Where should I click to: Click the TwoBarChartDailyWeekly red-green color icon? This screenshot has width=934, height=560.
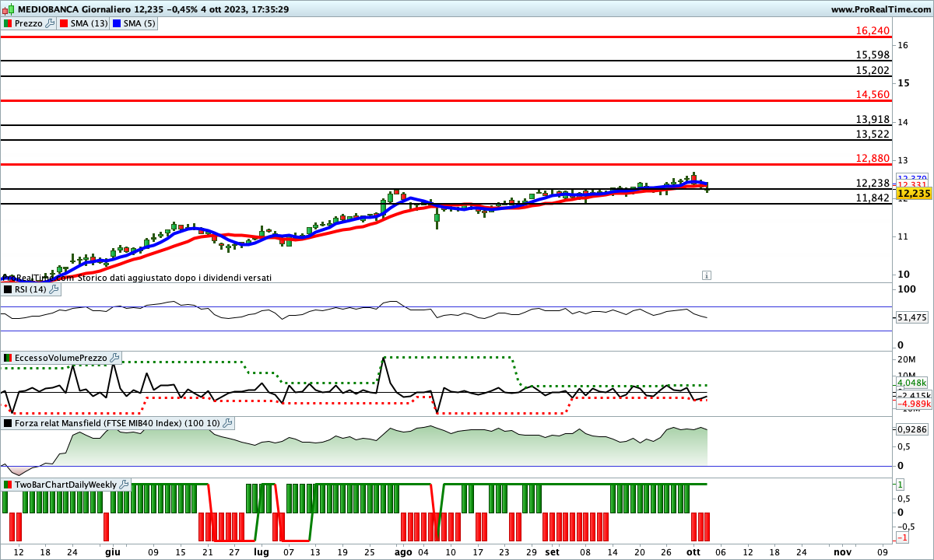pos(8,485)
